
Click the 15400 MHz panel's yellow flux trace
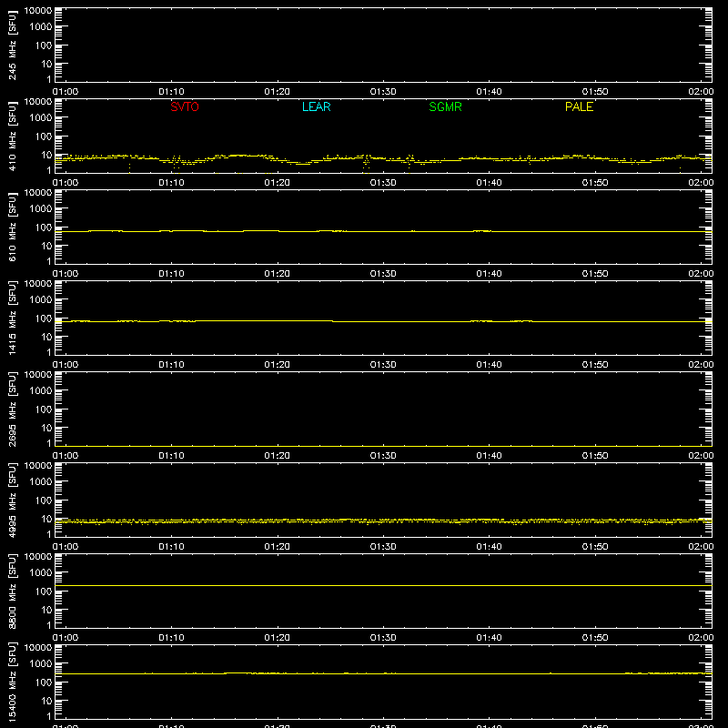click(383, 673)
